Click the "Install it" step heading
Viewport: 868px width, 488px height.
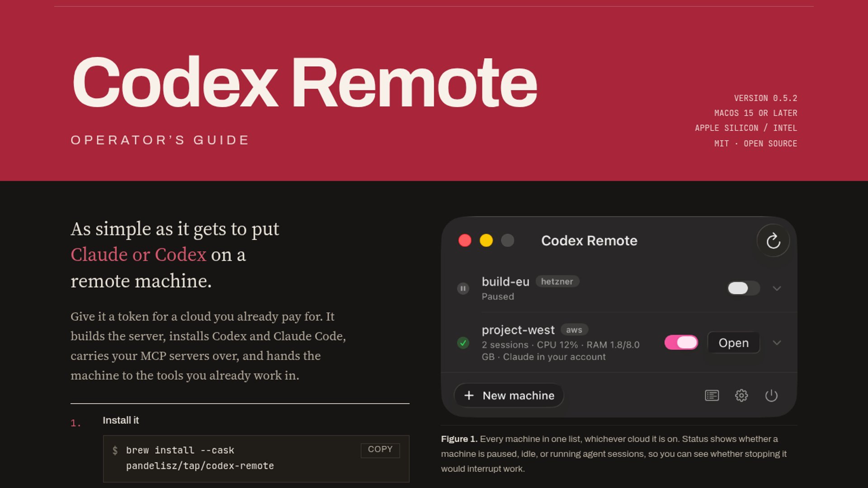tap(121, 421)
